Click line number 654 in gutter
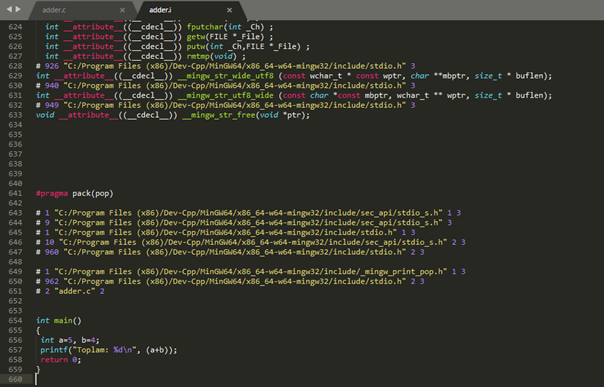The height and width of the screenshot is (387, 604). (x=15, y=320)
